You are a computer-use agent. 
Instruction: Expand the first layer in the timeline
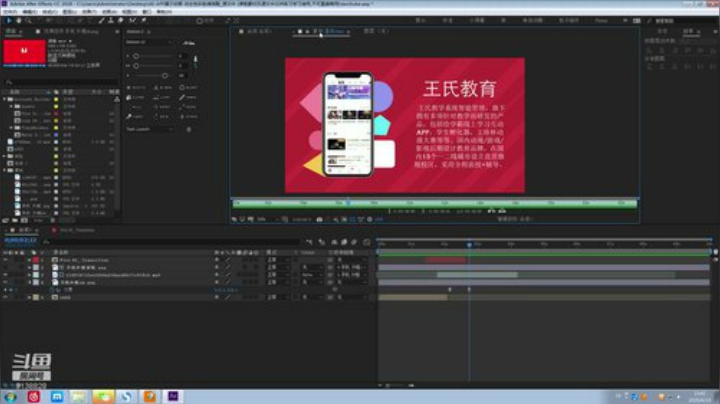(29, 260)
